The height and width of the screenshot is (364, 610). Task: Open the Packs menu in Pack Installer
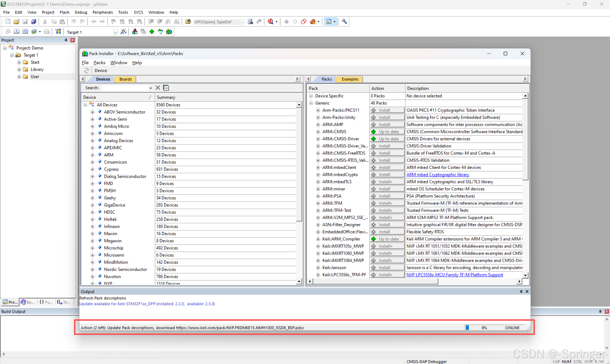tap(99, 62)
